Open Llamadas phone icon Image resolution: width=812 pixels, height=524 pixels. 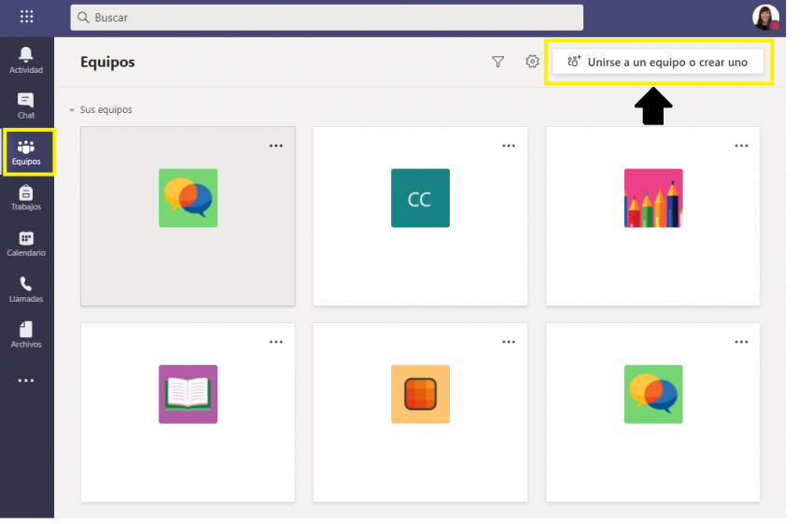[26, 289]
